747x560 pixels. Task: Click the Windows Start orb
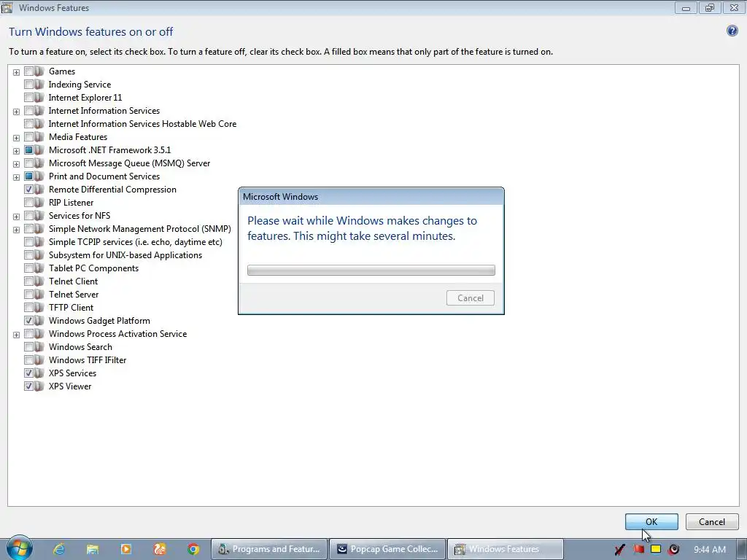point(19,548)
